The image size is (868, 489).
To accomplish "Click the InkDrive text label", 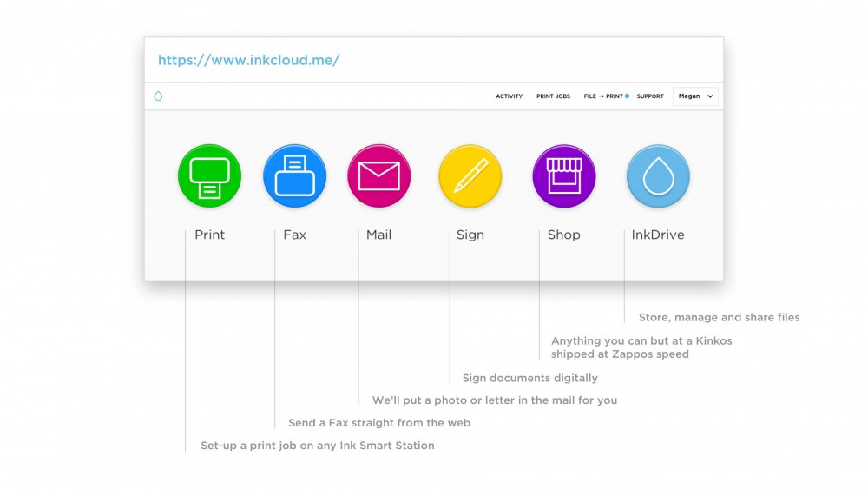I will [x=657, y=235].
